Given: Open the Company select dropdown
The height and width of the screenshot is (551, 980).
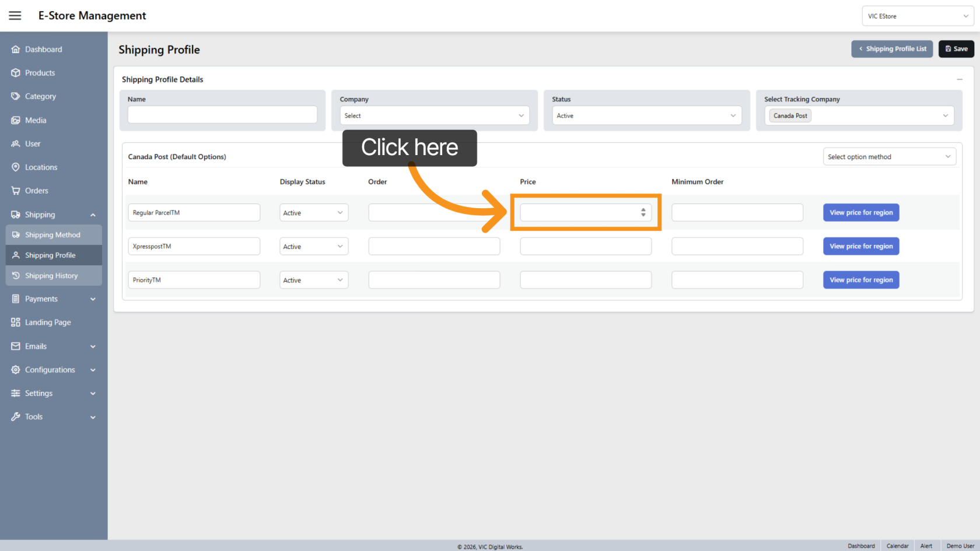Looking at the screenshot, I should [434, 115].
